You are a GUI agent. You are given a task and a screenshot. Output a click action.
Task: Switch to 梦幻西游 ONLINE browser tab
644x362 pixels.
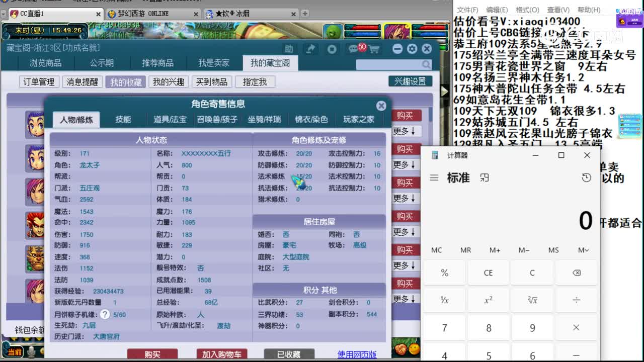pyautogui.click(x=152, y=14)
